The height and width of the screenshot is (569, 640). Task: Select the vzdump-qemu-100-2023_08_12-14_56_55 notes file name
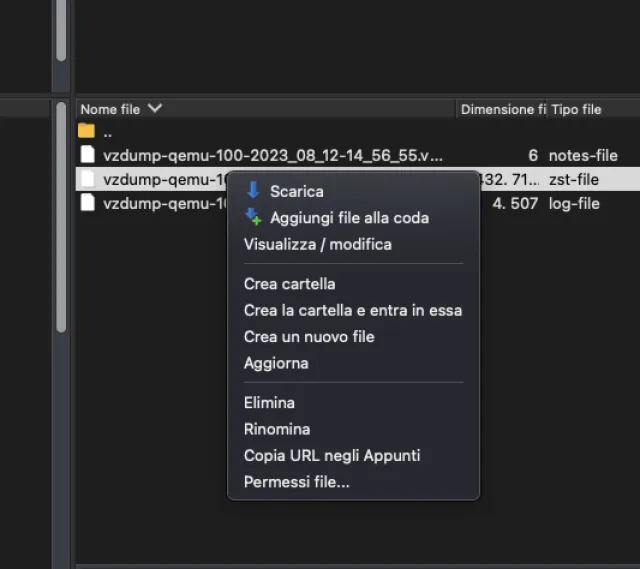tap(273, 155)
